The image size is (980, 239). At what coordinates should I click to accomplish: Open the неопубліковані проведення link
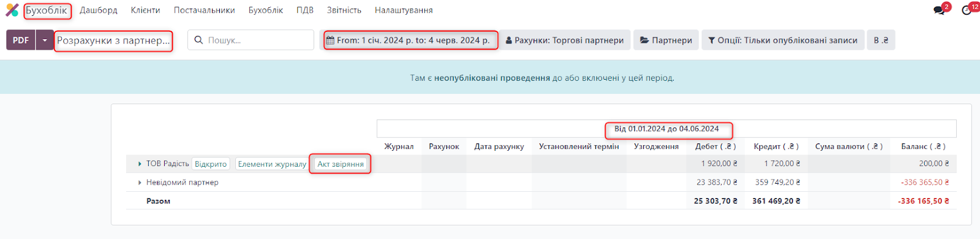click(x=492, y=78)
